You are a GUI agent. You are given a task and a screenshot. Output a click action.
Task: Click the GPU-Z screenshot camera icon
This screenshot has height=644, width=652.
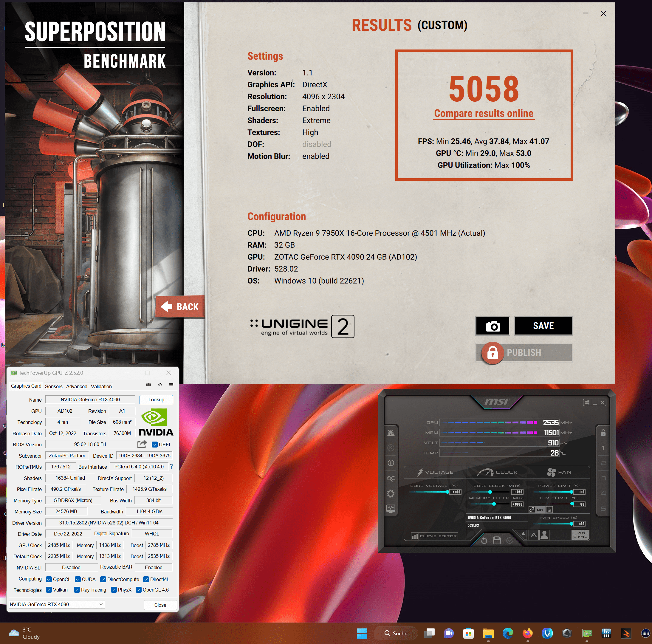[x=148, y=384]
